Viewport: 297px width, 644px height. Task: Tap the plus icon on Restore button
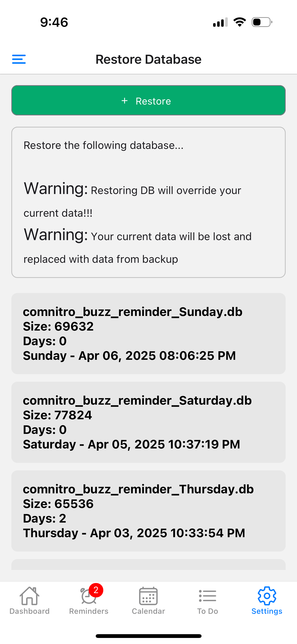click(124, 101)
